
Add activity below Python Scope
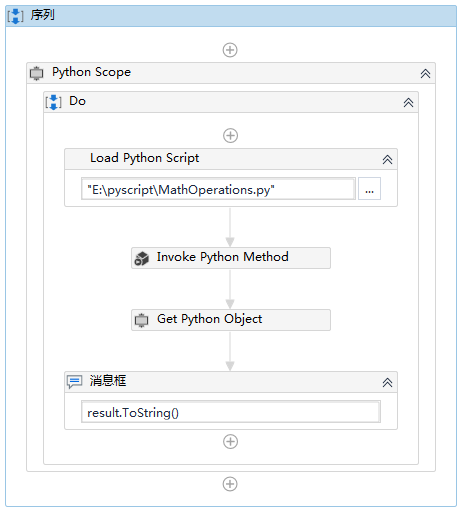pos(230,484)
